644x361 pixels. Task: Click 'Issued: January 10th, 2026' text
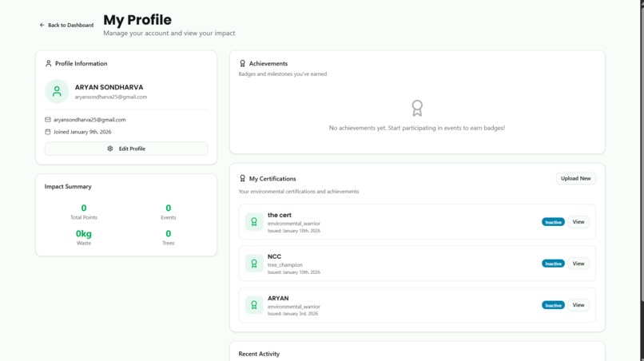pyautogui.click(x=294, y=272)
